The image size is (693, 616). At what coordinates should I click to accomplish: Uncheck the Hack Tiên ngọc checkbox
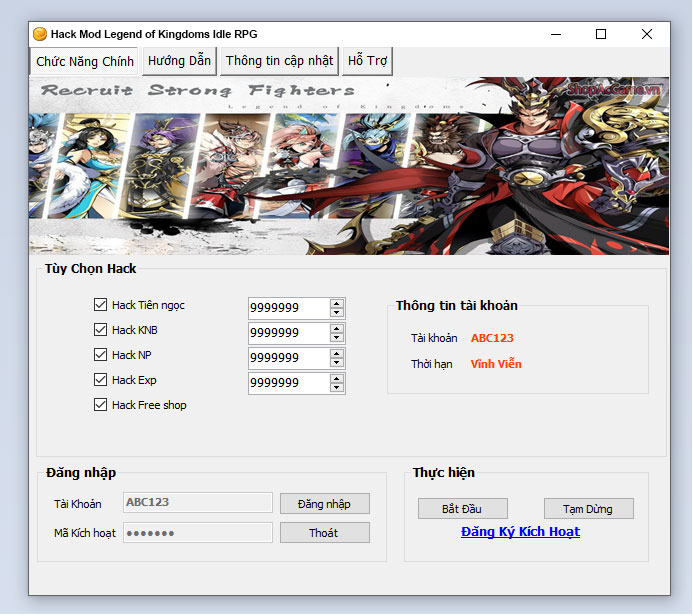click(100, 304)
